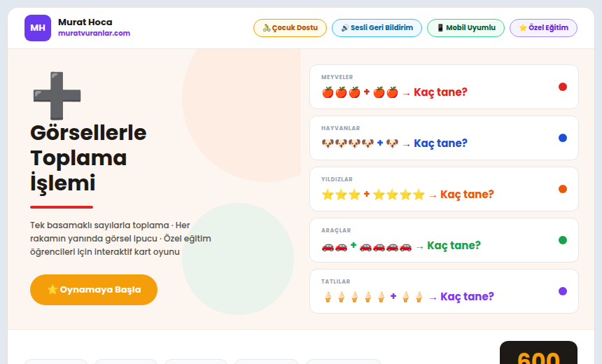Click the speaker icon in Sesli Geri Bildirim
The image size is (602, 364).
pyautogui.click(x=345, y=27)
